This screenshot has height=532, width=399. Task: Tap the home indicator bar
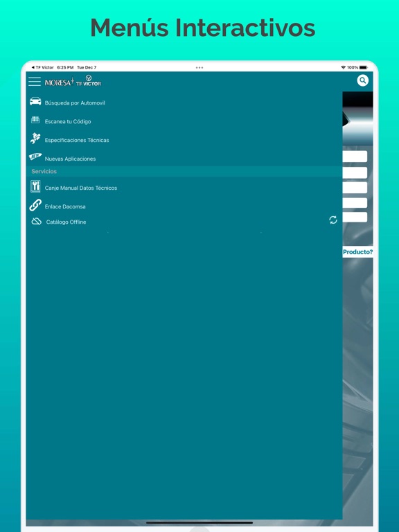click(199, 522)
